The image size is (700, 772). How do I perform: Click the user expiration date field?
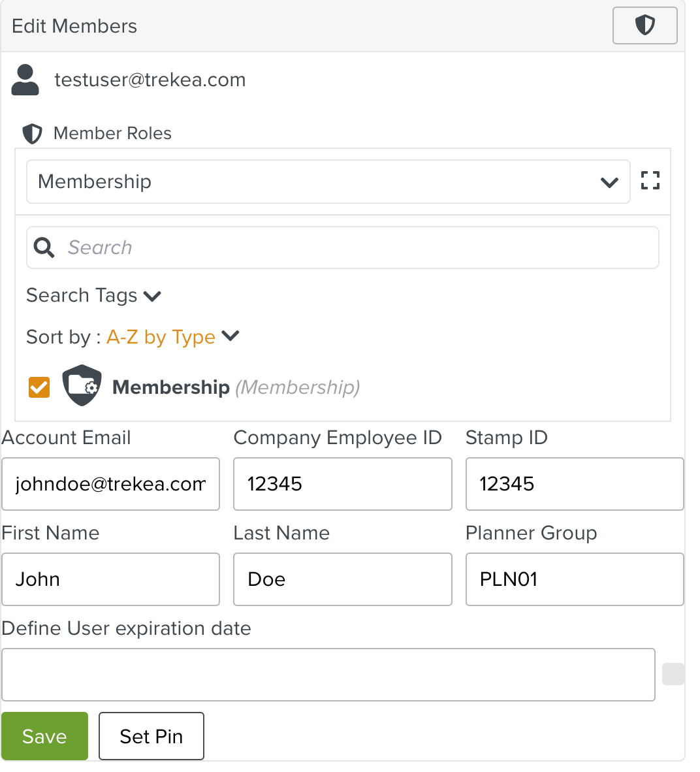coord(328,675)
